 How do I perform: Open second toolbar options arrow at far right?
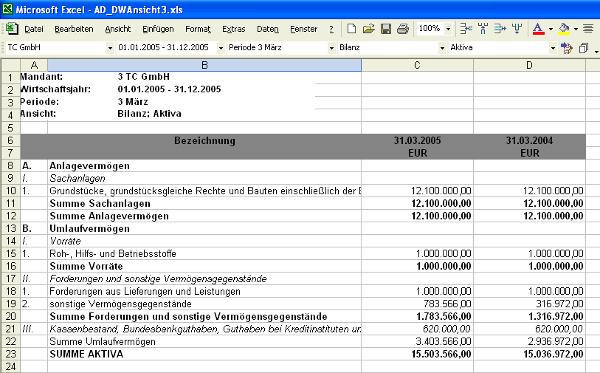point(597,51)
